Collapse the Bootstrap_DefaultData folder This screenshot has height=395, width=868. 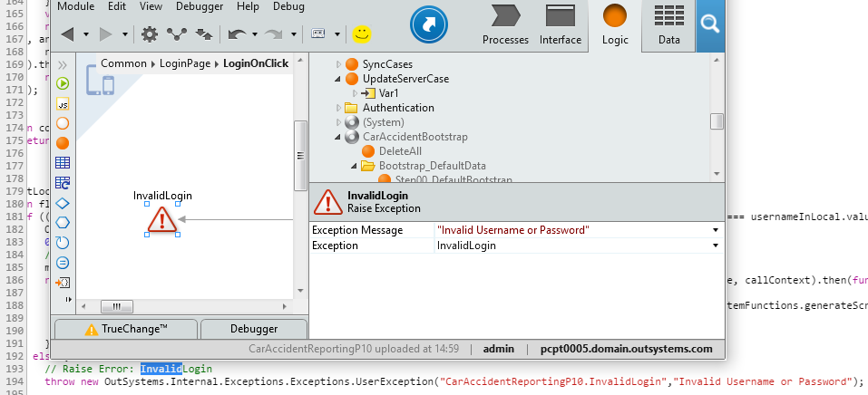point(355,166)
